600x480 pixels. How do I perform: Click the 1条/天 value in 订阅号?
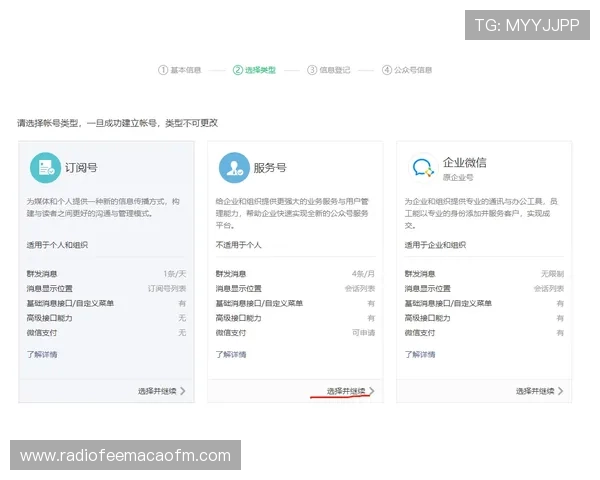coord(175,274)
